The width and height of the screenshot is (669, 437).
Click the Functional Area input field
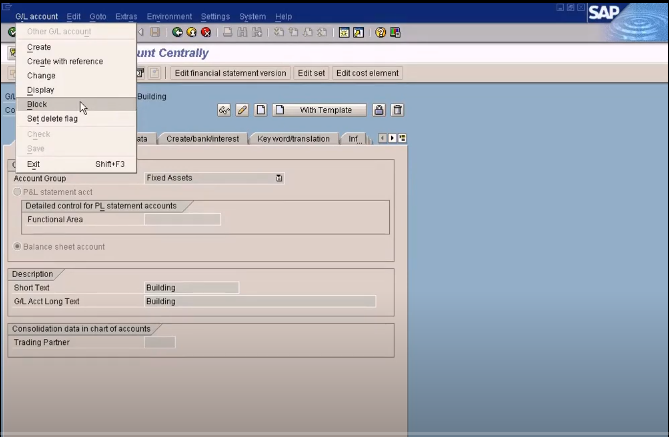point(183,219)
